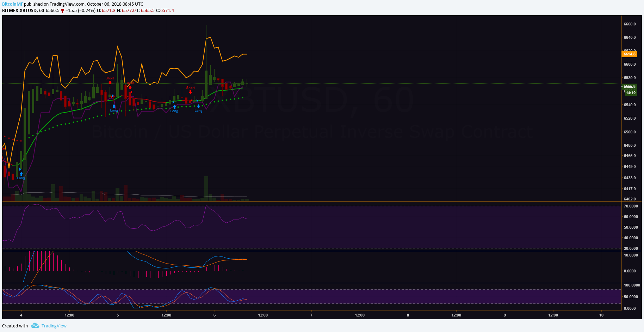
Task: Click the 6449.0 price axis label
Action: pyautogui.click(x=630, y=167)
